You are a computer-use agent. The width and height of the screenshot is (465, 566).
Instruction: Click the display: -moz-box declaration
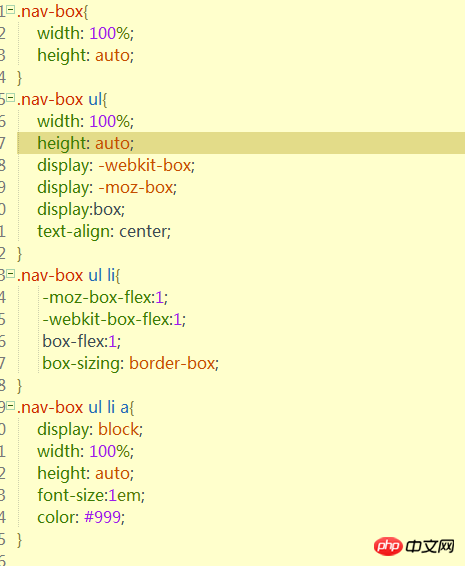point(107,187)
